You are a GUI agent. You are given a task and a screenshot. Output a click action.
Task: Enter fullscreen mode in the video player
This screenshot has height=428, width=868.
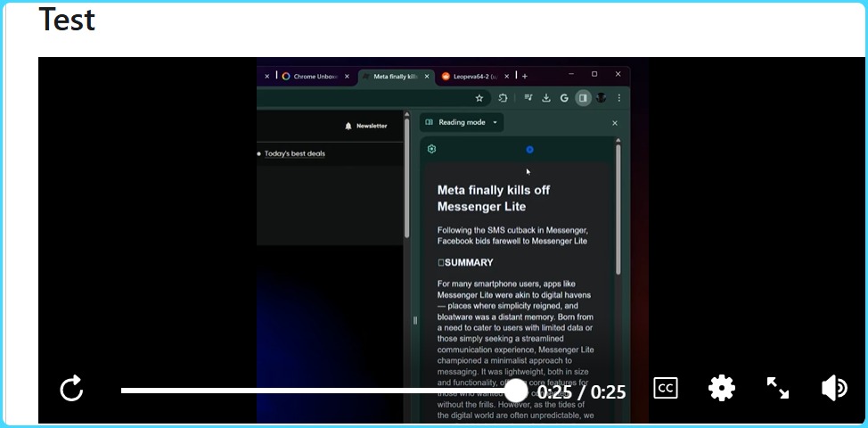tap(778, 388)
